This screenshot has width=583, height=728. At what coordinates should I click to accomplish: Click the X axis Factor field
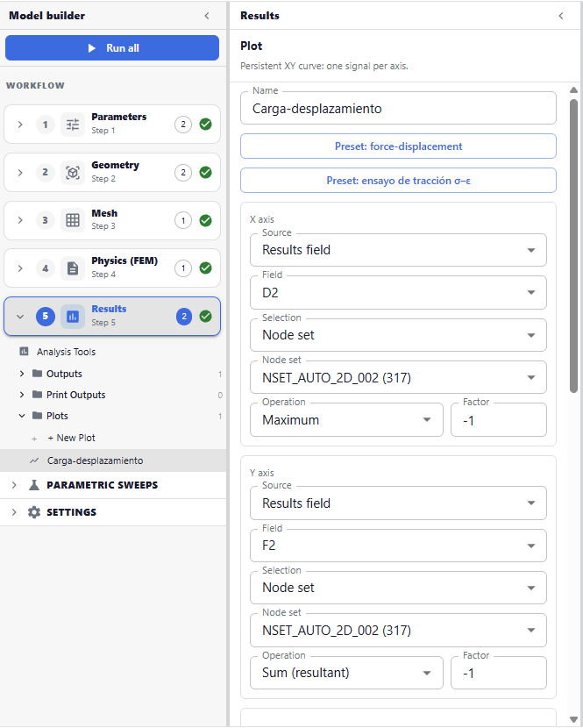pos(499,420)
